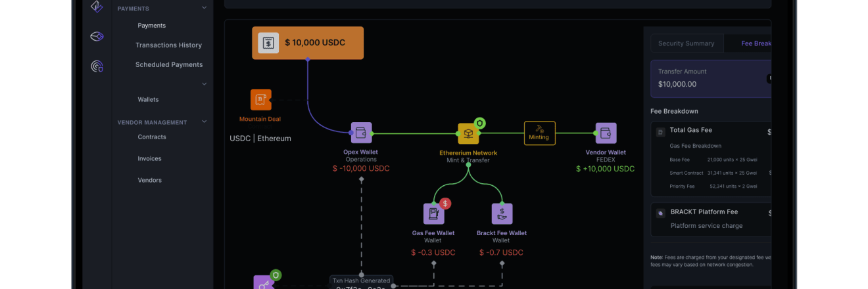Click the Gas Fee Breakdown subheading
Screen dimensions: 868x289
tap(695, 146)
